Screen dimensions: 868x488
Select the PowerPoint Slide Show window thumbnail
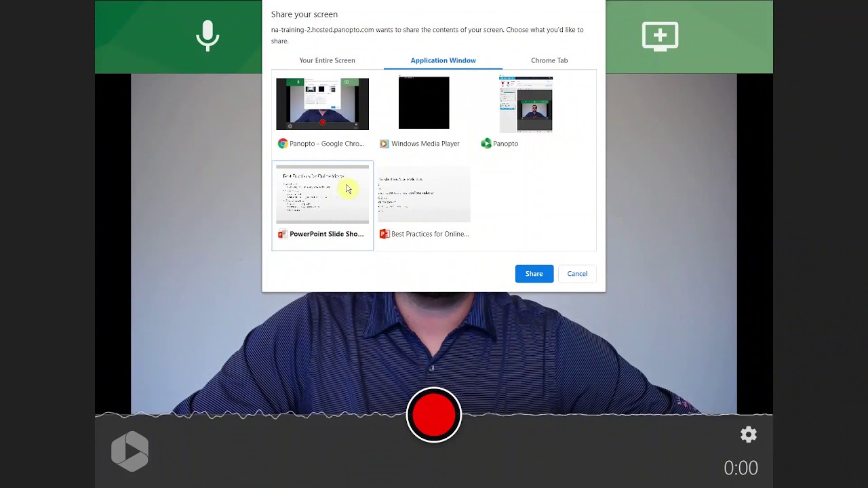(x=322, y=194)
